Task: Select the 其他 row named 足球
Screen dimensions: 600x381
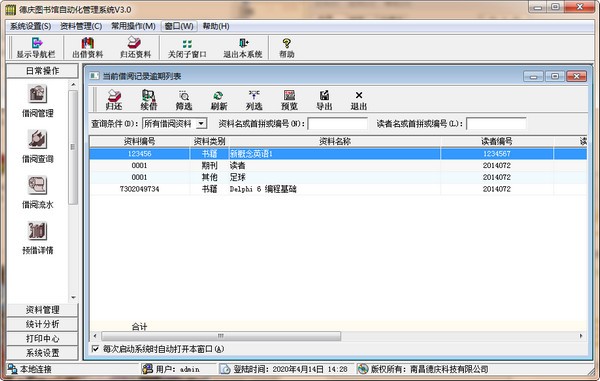Action: [338, 177]
